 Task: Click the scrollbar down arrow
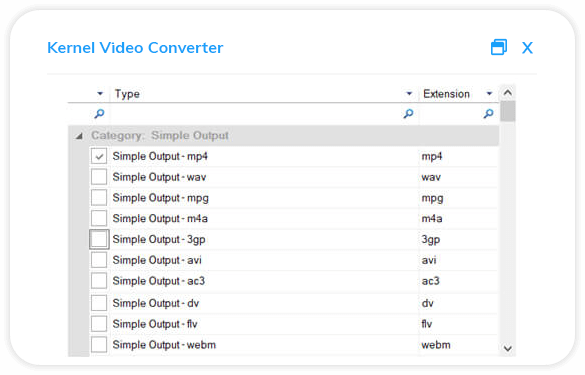tap(507, 349)
